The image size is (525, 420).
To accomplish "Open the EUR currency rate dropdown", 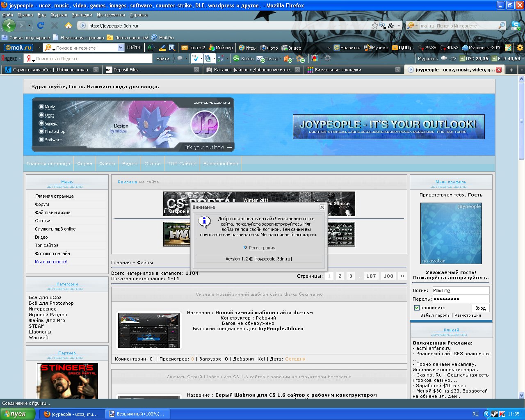I will click(523, 59).
